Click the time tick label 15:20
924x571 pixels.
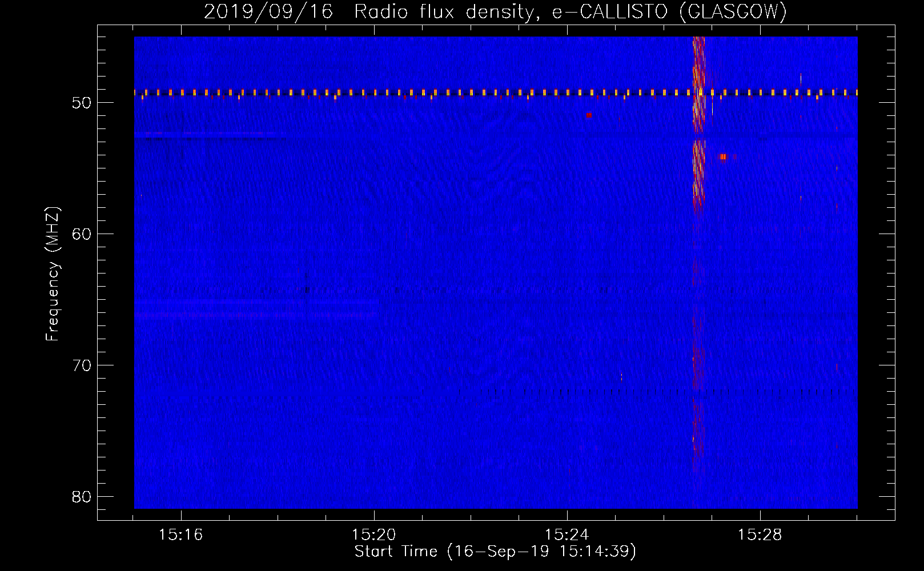tap(374, 535)
